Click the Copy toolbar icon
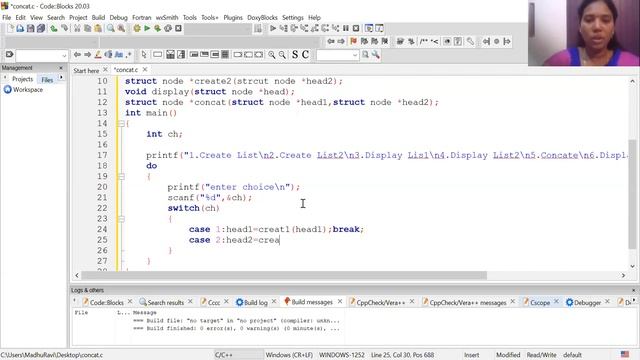 [x=87, y=28]
